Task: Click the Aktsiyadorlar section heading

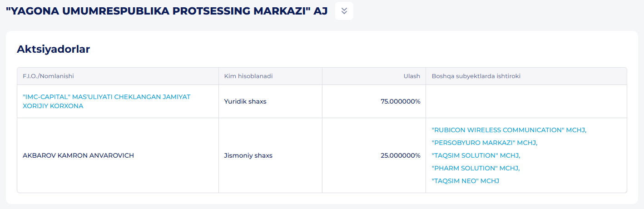Action: click(x=53, y=49)
